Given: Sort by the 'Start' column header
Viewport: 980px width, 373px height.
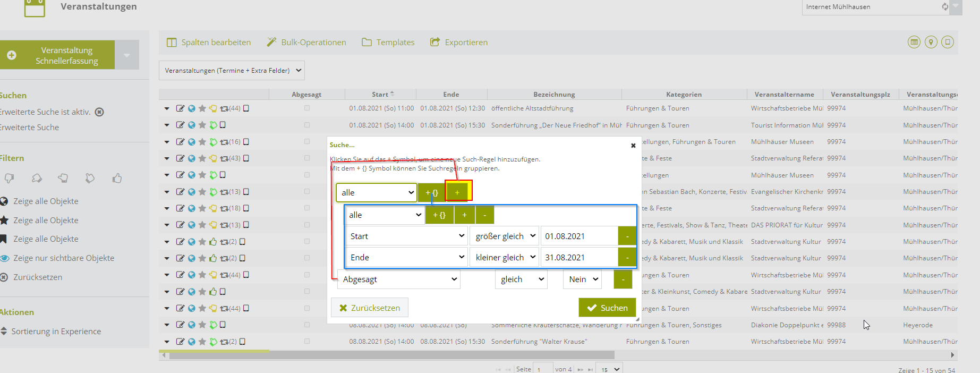Looking at the screenshot, I should [x=380, y=95].
